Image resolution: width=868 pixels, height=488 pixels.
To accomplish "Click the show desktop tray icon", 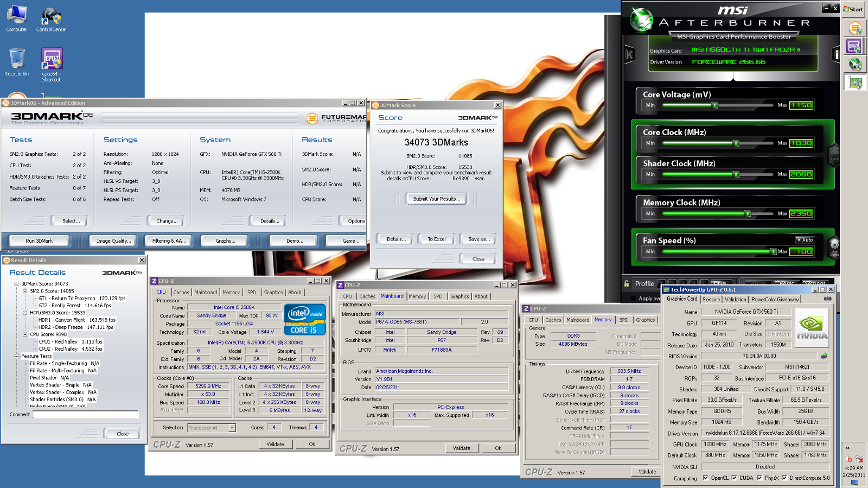I will click(854, 483).
